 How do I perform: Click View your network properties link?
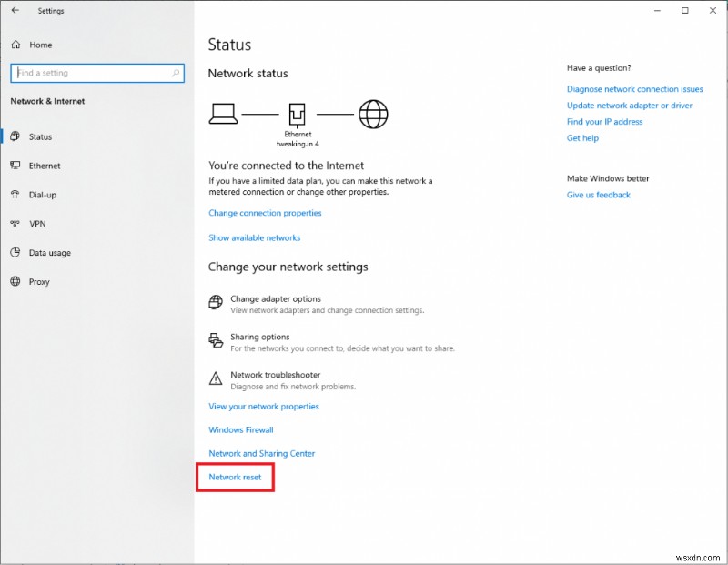tap(264, 406)
